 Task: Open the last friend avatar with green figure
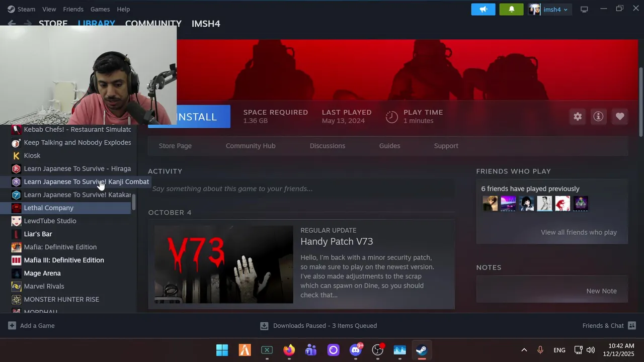click(x=581, y=204)
